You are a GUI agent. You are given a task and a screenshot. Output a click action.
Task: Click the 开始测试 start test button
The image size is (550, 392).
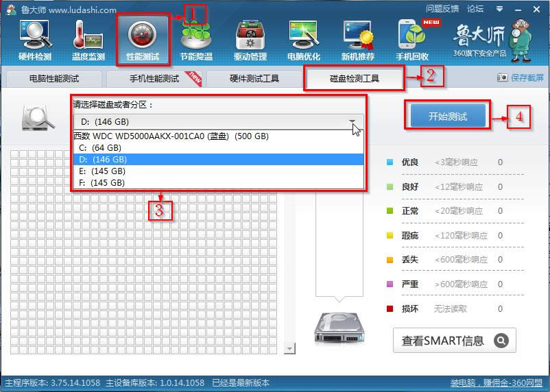pos(447,117)
